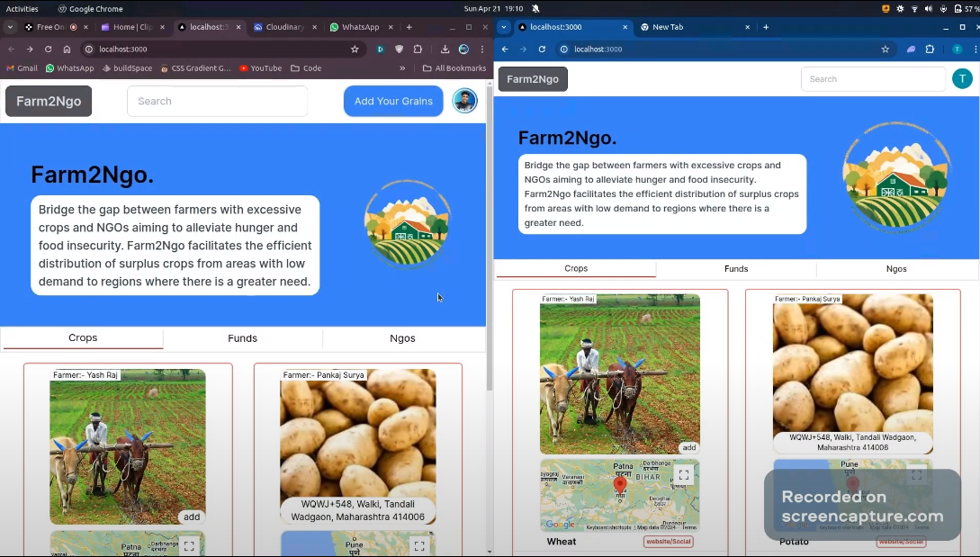The height and width of the screenshot is (557, 980).
Task: Click the fullscreen icon on the Wheat map
Action: point(683,474)
